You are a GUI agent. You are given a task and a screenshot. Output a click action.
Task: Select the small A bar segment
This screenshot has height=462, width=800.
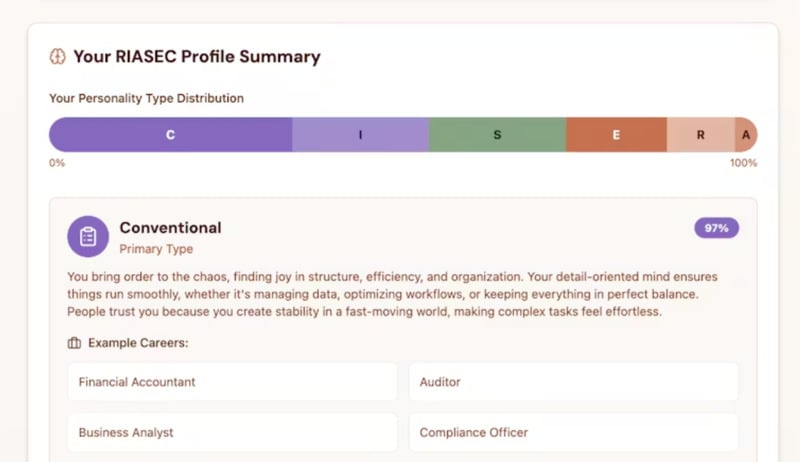(x=745, y=135)
